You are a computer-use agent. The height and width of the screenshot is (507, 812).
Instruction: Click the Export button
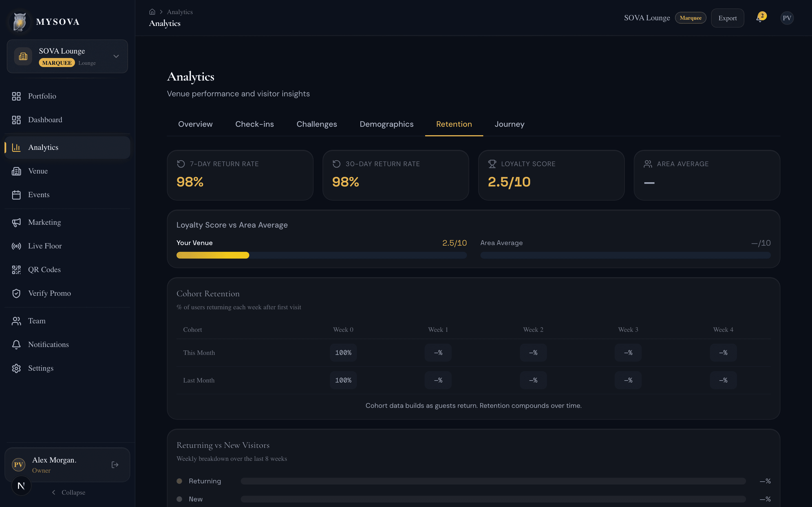pos(727,18)
